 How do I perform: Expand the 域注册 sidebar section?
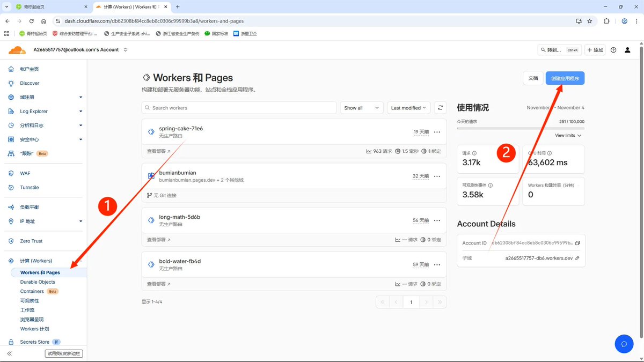coord(80,98)
